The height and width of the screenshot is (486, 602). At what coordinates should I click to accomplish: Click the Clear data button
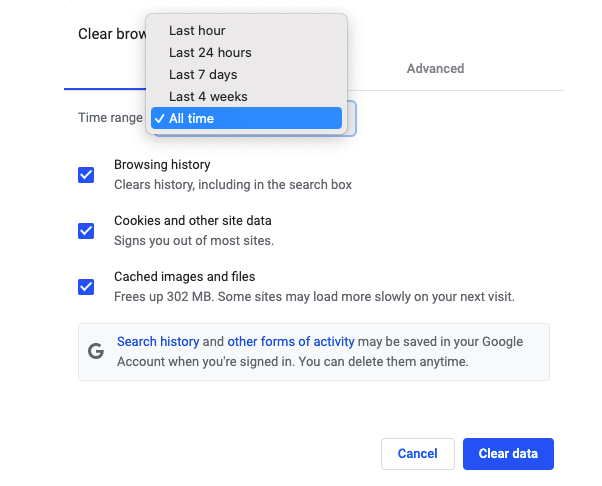click(x=508, y=454)
